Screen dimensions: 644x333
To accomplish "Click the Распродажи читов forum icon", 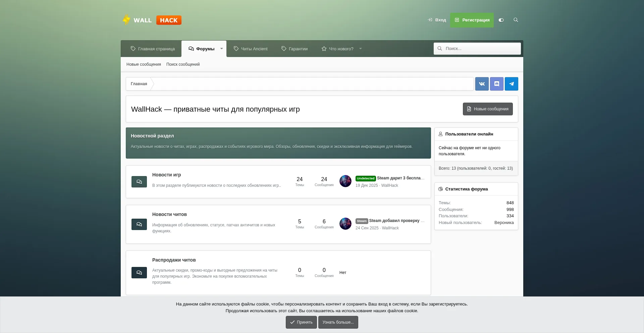I will click(x=139, y=273).
